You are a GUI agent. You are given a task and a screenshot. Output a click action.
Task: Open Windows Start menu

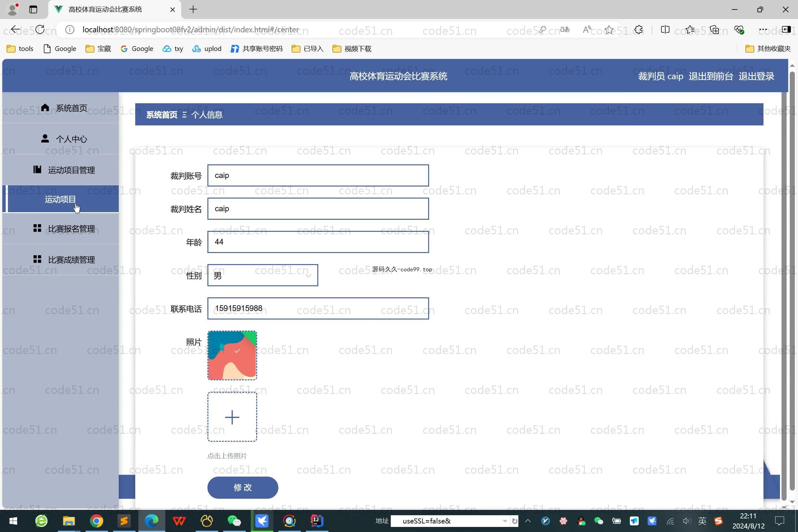point(13,521)
